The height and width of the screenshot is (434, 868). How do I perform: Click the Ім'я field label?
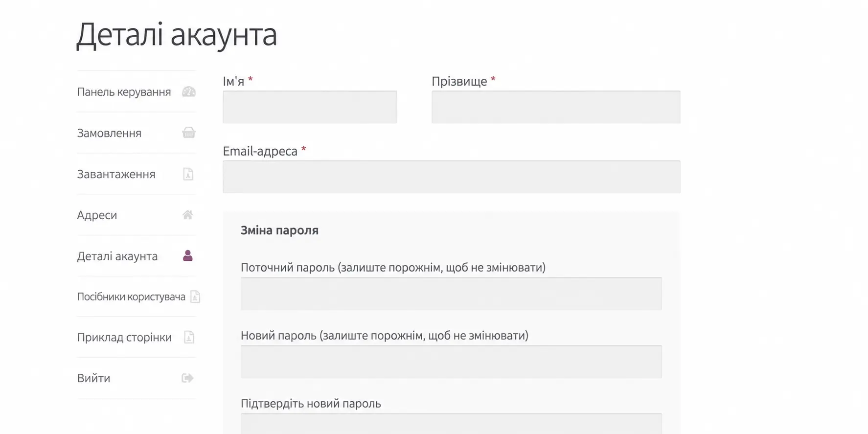pos(233,81)
